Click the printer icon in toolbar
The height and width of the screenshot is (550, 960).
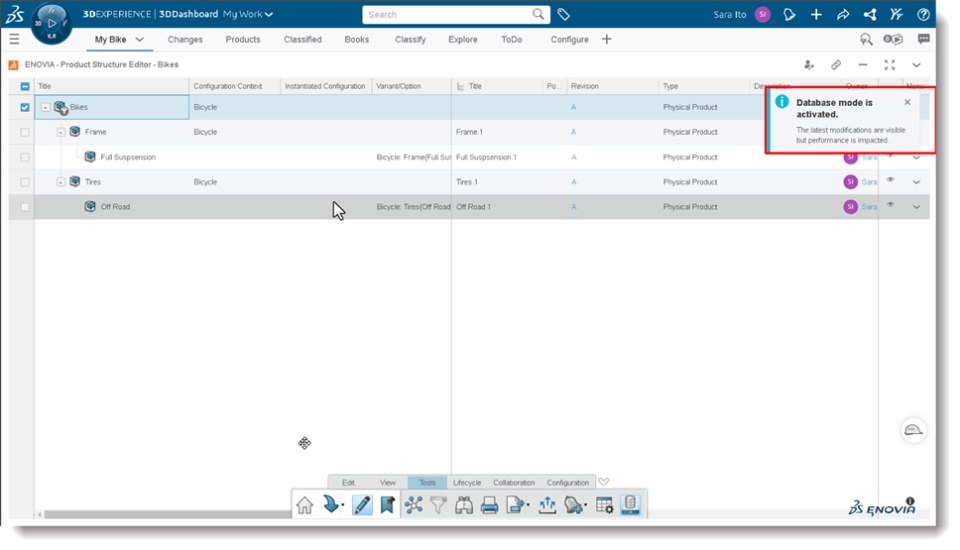tap(489, 505)
